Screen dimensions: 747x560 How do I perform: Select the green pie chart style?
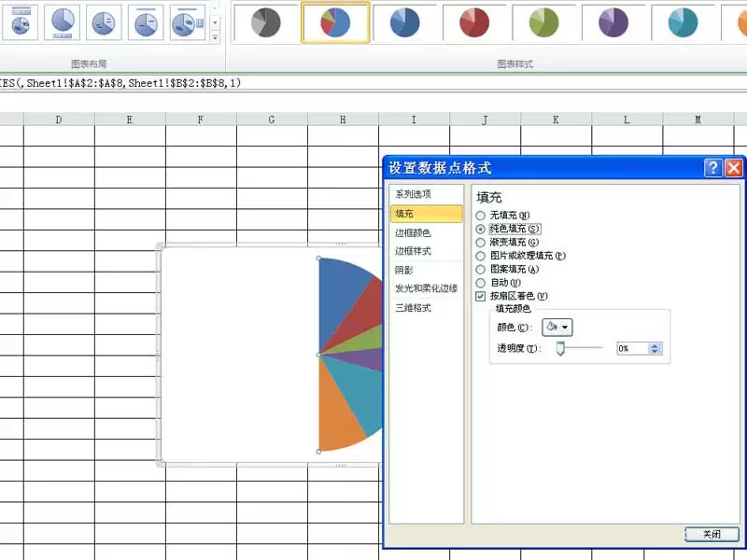click(544, 23)
